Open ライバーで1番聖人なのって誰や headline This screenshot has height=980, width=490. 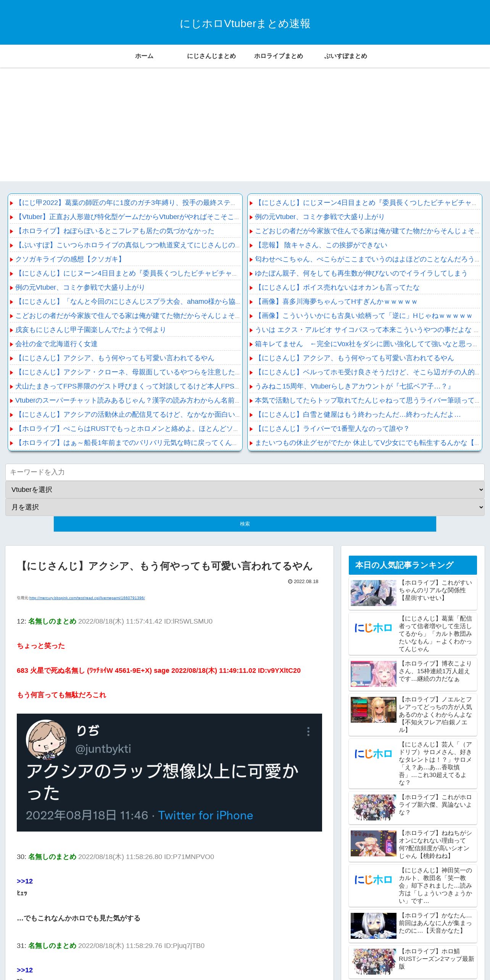pyautogui.click(x=332, y=429)
